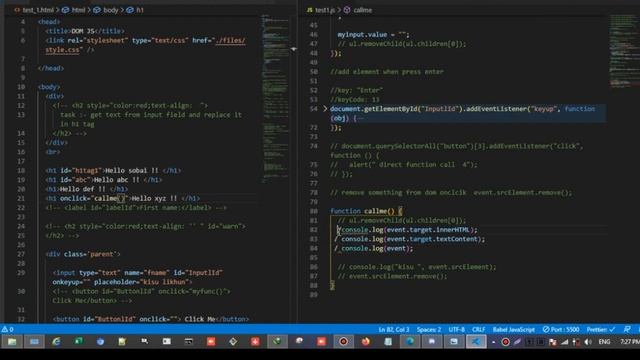This screenshot has width=640, height=360.
Task: Switch input language via ENG indicator
Action: (604, 342)
